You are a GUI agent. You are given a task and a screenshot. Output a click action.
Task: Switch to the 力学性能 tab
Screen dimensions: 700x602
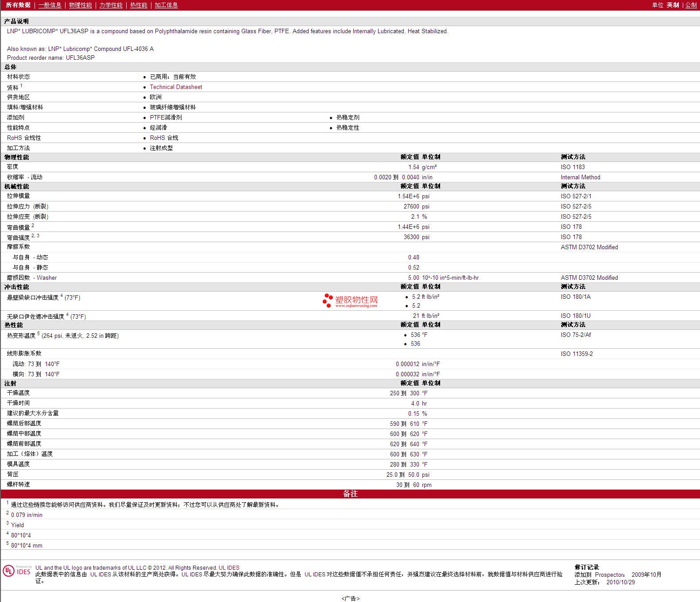coord(111,5)
